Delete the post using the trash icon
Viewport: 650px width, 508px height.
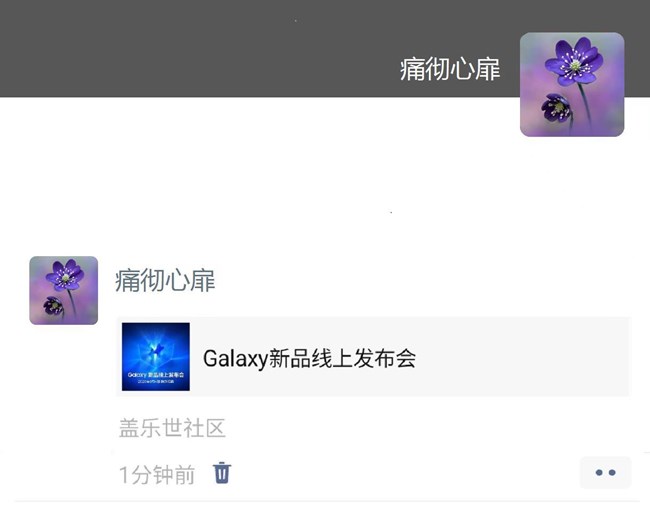tap(222, 473)
